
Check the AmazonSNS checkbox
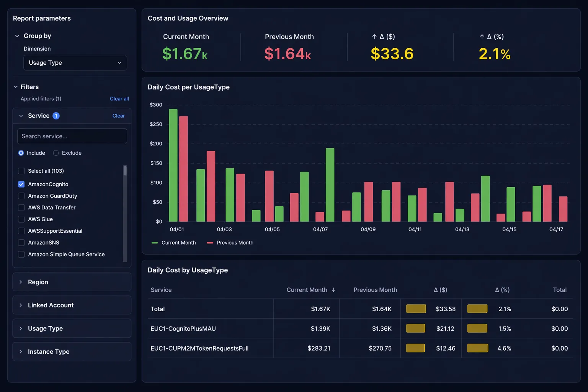21,243
